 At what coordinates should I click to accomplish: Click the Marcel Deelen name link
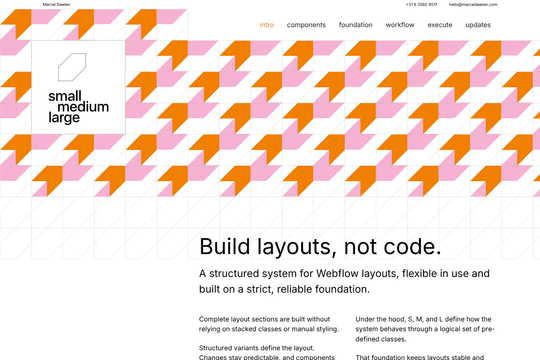pyautogui.click(x=56, y=4)
